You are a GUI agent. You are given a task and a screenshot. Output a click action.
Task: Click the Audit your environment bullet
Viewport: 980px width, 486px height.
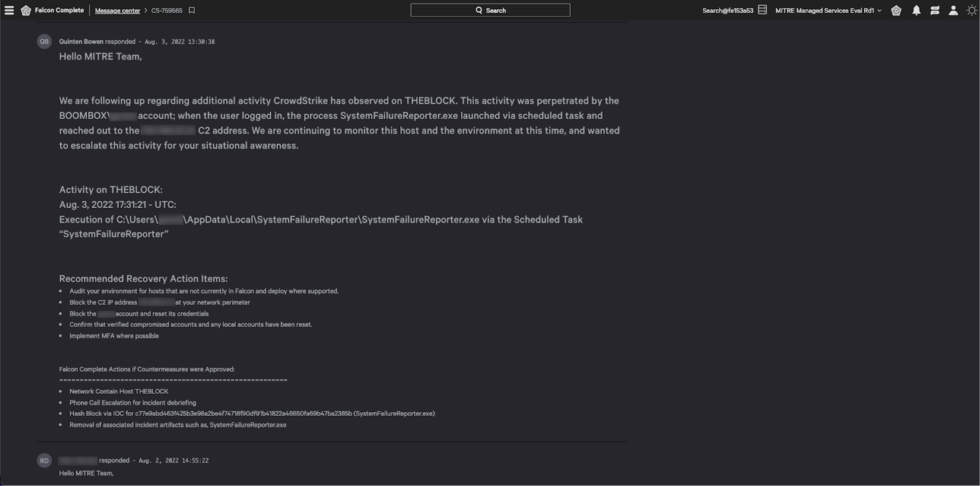pyautogui.click(x=204, y=291)
